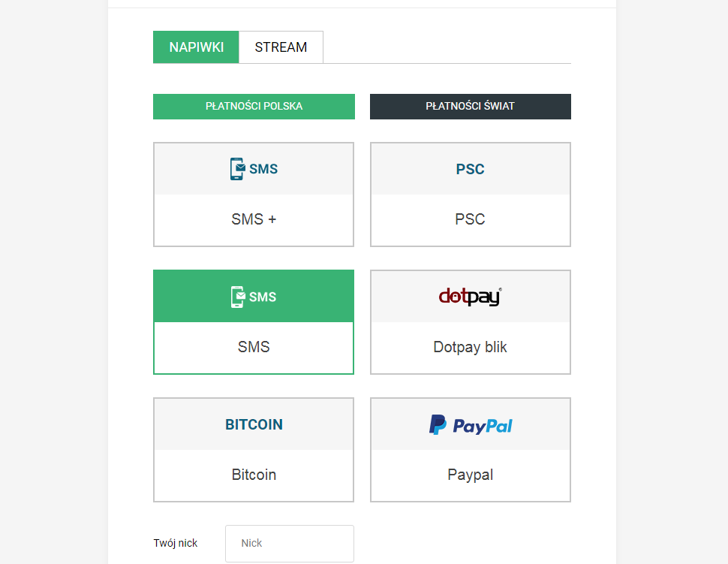Select the "Dotpay blik" payment option
This screenshot has width=728, height=564.
point(470,347)
